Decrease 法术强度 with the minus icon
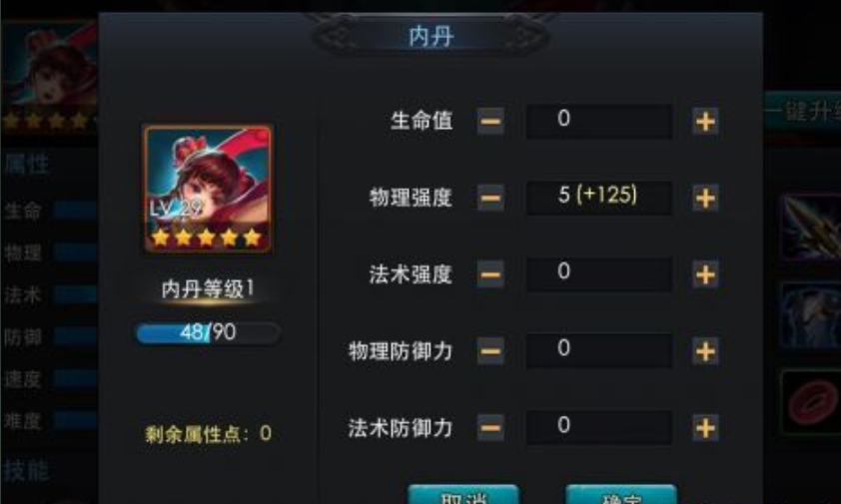The width and height of the screenshot is (841, 504). point(490,274)
